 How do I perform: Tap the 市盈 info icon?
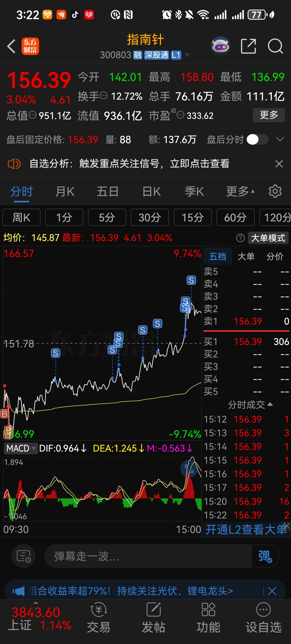180,115
